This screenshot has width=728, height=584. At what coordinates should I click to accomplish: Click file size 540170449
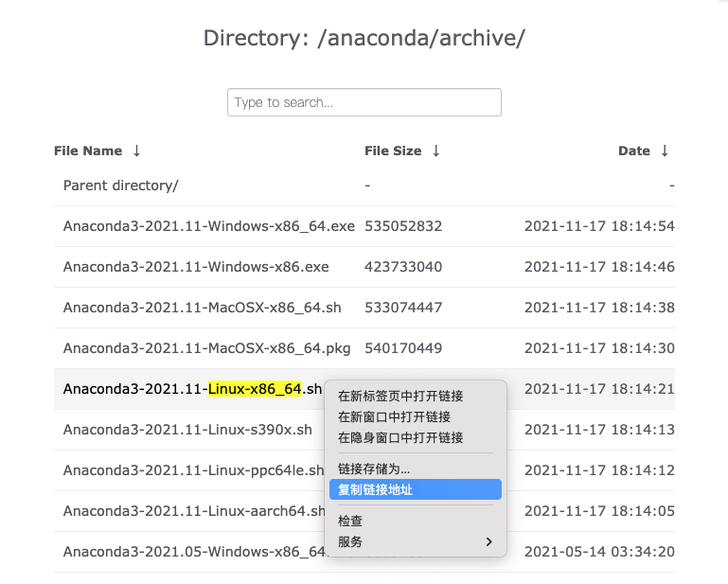403,348
